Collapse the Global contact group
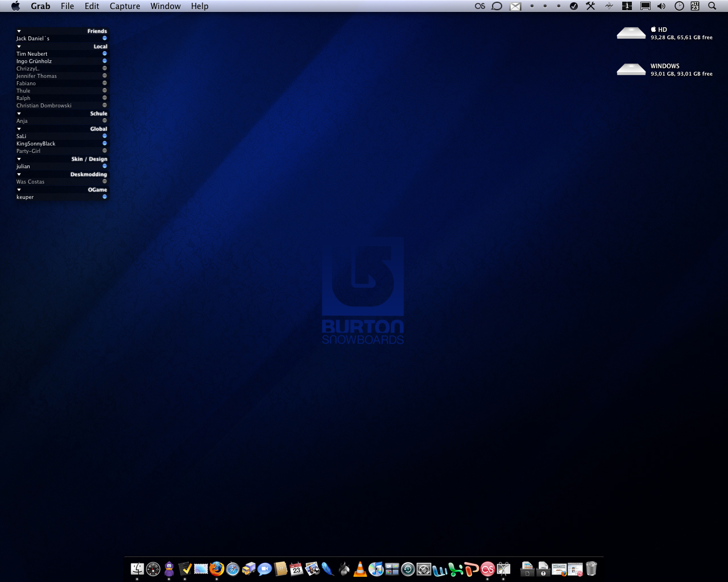The image size is (728, 582). click(19, 129)
